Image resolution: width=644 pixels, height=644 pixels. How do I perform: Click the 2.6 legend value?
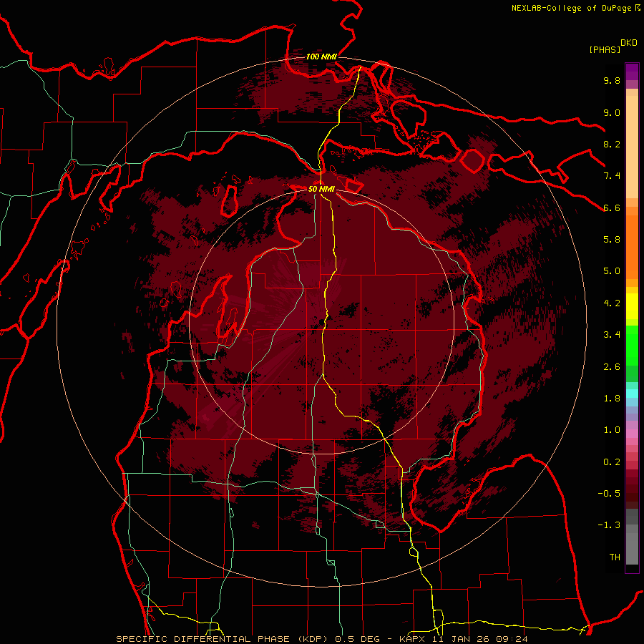pos(612,367)
